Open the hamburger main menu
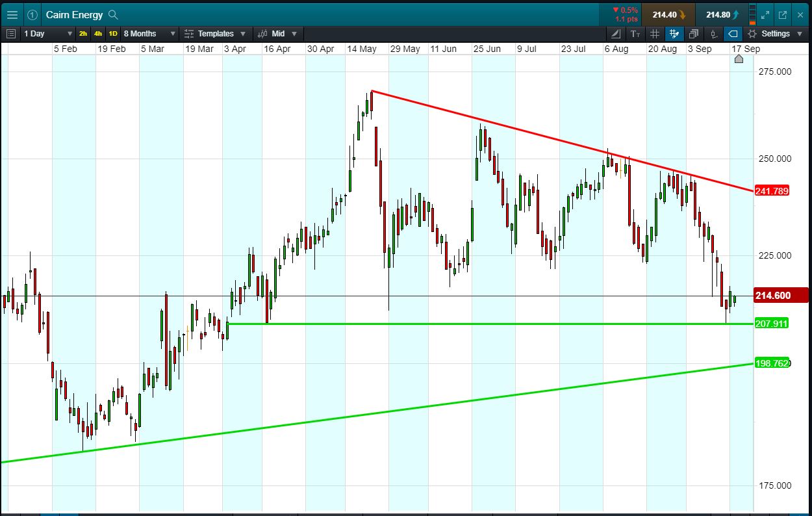Image resolution: width=812 pixels, height=516 pixels. [x=12, y=14]
